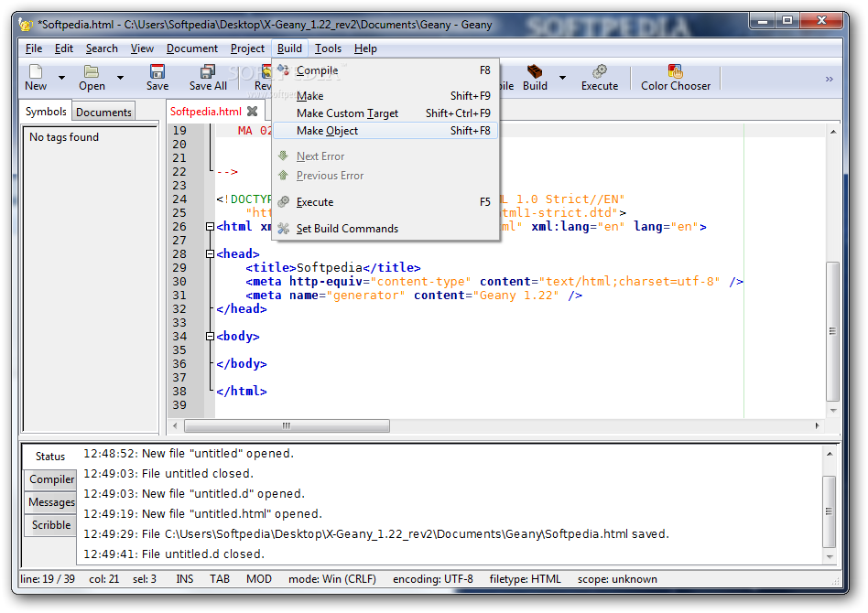Click 'No tags found' in Symbols panel
868x613 pixels.
(64, 137)
